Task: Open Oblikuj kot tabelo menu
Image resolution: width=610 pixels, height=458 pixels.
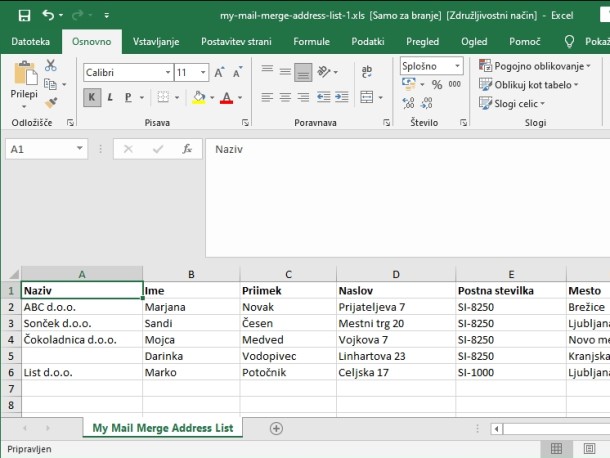Action: pos(529,84)
